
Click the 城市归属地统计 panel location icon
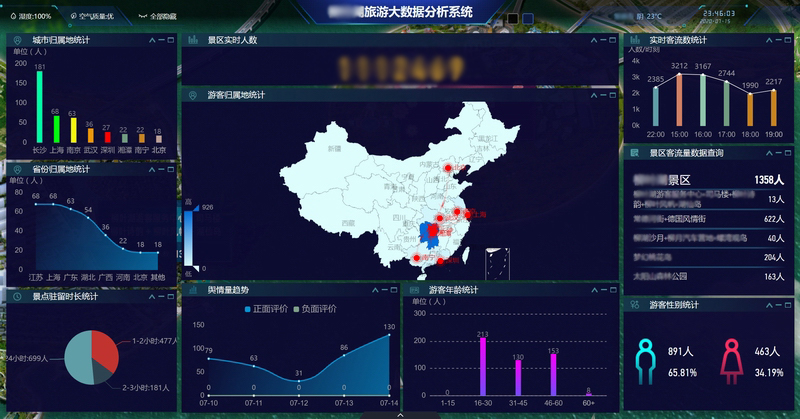[x=16, y=40]
